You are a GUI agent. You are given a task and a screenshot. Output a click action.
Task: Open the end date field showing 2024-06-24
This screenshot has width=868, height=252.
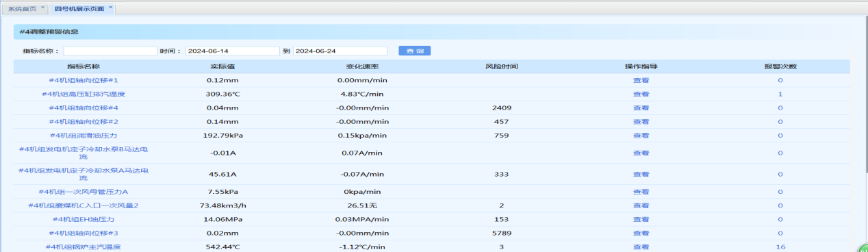pyautogui.click(x=340, y=51)
